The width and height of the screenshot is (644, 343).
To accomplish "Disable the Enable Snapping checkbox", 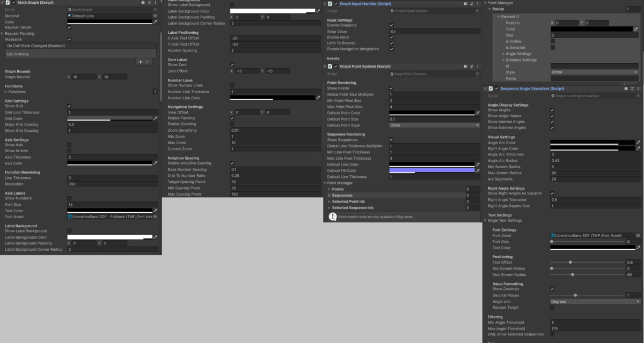I will point(391,26).
